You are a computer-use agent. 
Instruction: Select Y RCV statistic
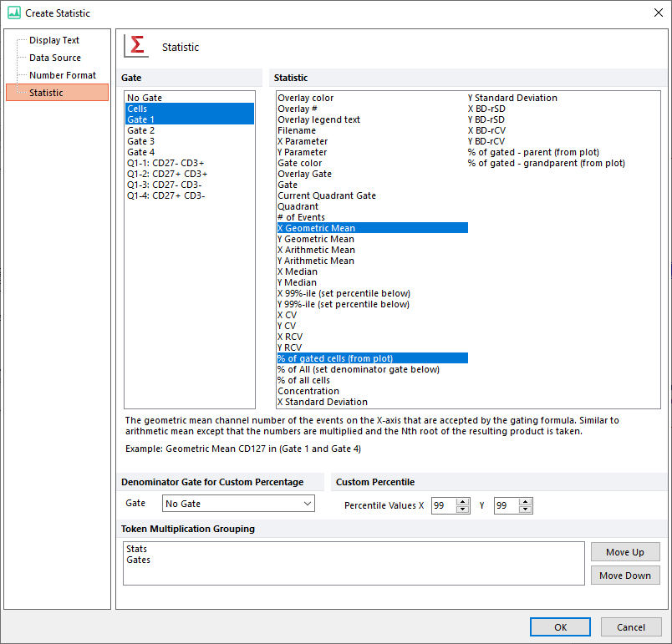tap(373, 347)
